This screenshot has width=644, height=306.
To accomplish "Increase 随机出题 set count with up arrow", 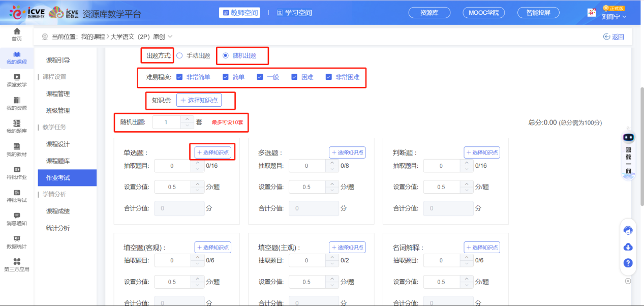I will pyautogui.click(x=187, y=119).
